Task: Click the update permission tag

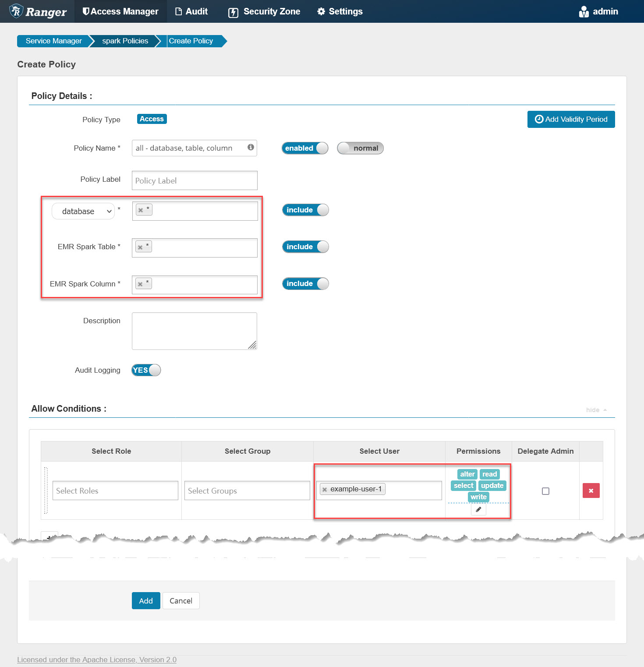Action: point(492,486)
